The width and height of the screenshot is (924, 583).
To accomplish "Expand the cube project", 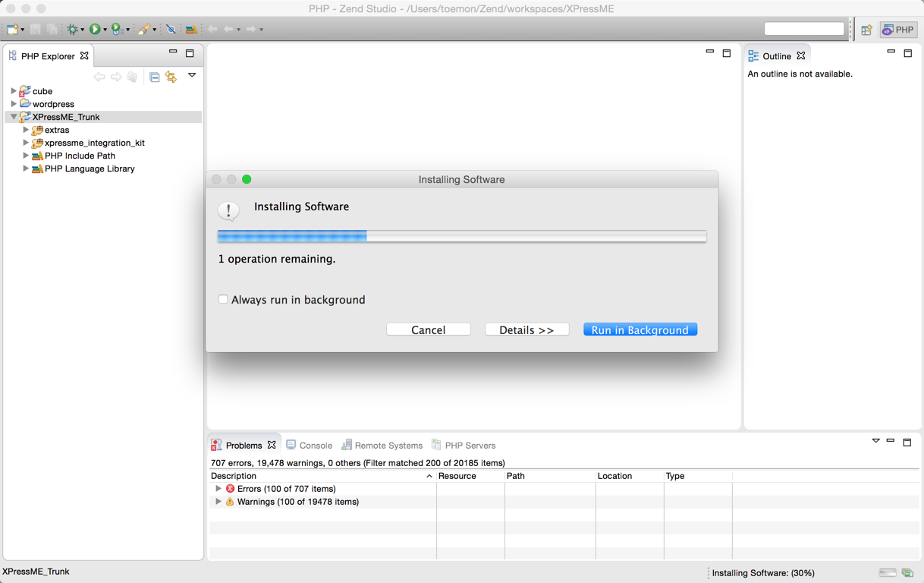I will 14,91.
